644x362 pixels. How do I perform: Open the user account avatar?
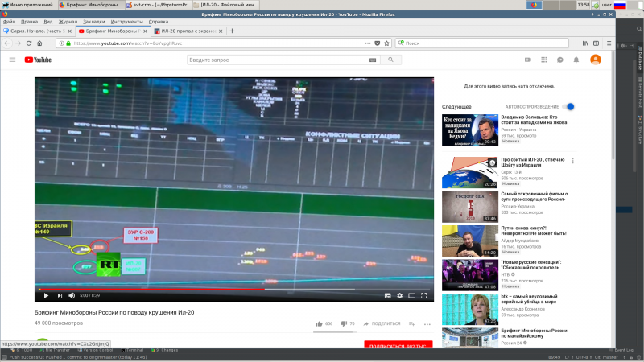pos(596,60)
